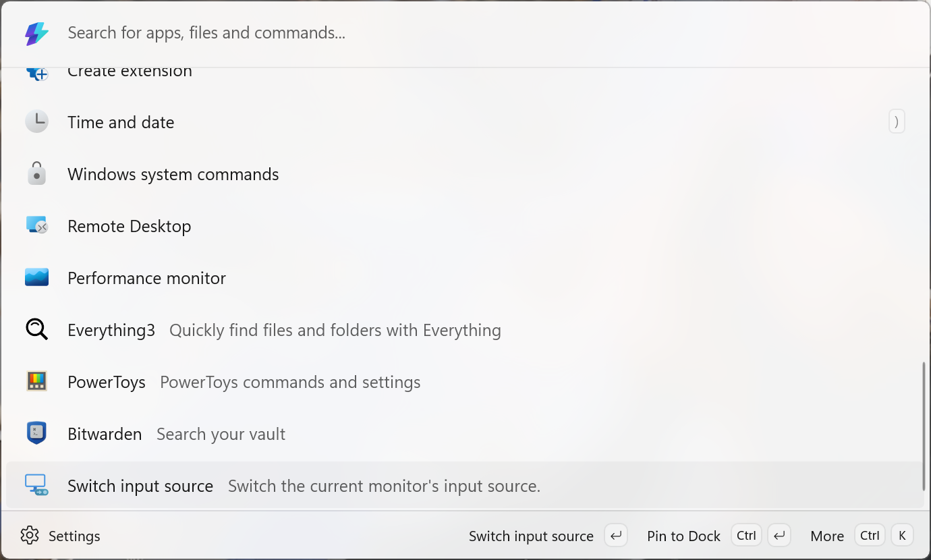
Task: Click the alias badge beside Time and date
Action: click(897, 122)
